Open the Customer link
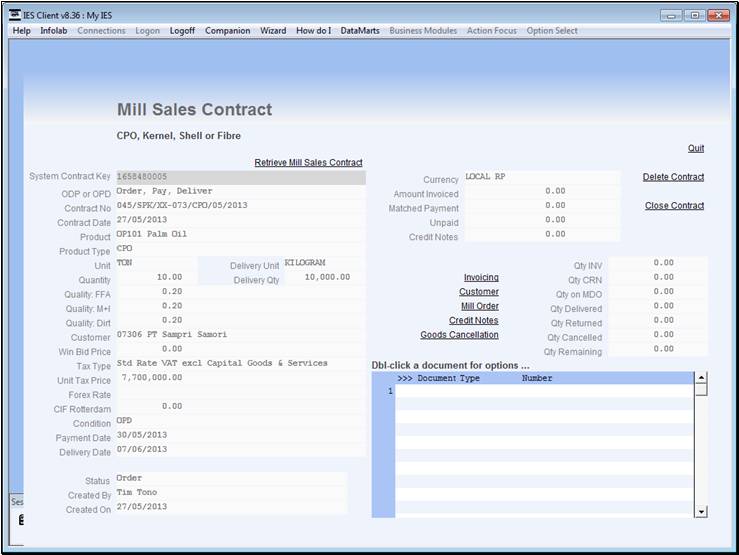This screenshot has width=739, height=555. (x=479, y=292)
